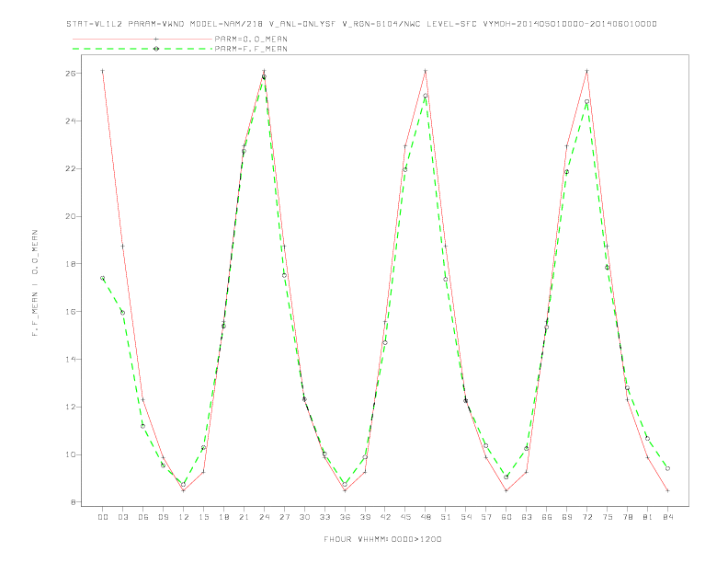This screenshot has width=728, height=563.
Task: Click the y-axis title F.F_MEAN | O.O_MEAN
Action: click(x=35, y=283)
